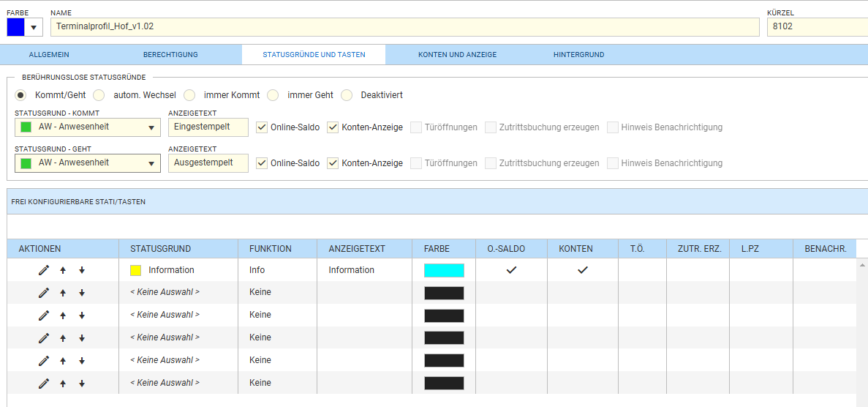868x407 pixels.
Task: Edit the third table row with the pencil
Action: [x=44, y=315]
